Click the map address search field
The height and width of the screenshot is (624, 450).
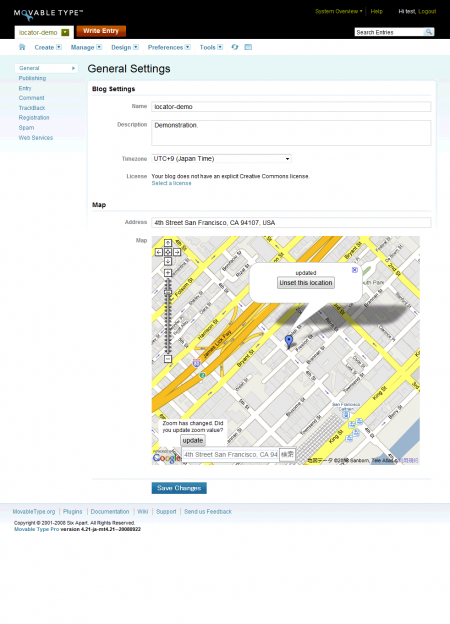pos(230,454)
